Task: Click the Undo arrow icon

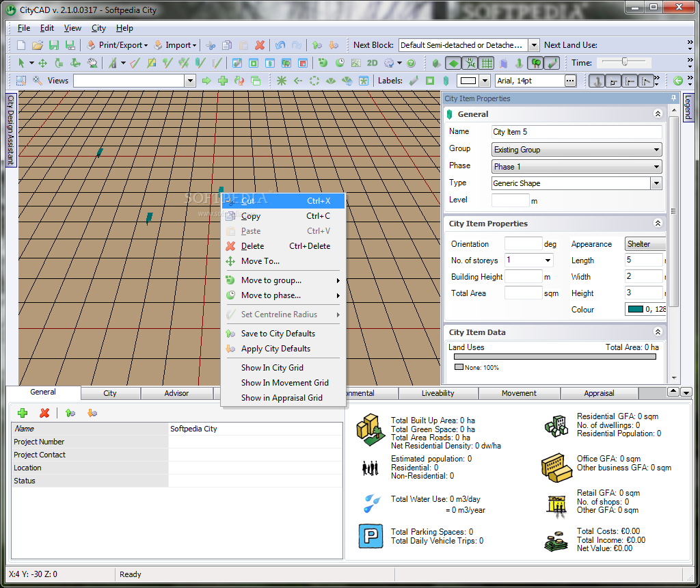Action: (x=280, y=45)
